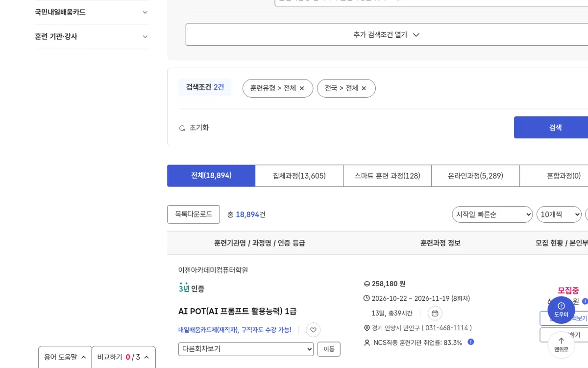The image size is (588, 368).
Task: Click the 초기화 reset icon
Action: (x=182, y=128)
